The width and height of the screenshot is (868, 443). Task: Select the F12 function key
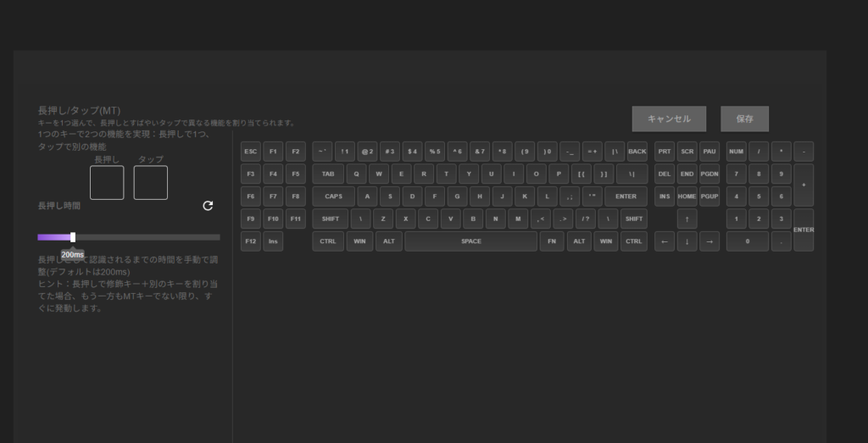(251, 241)
